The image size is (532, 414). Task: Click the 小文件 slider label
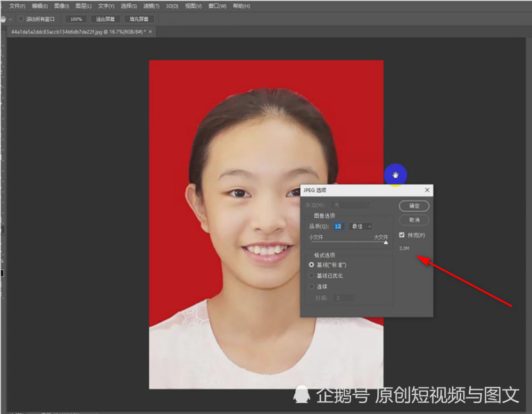[316, 237]
